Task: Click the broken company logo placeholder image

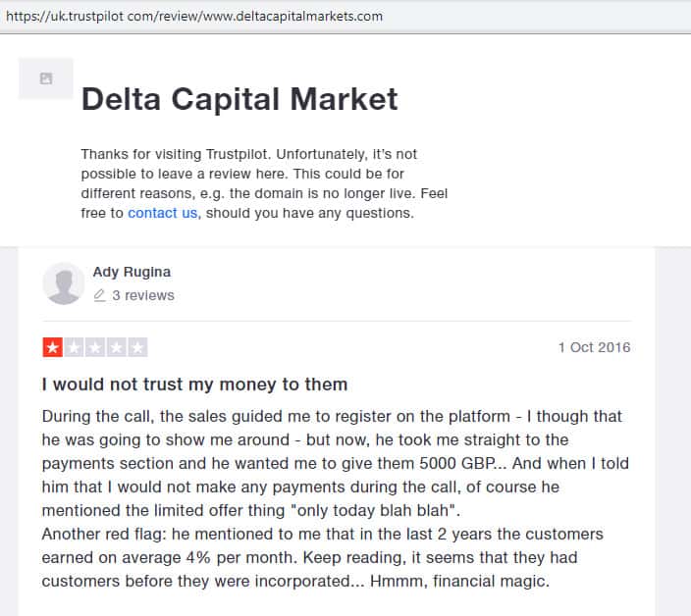Action: (x=46, y=78)
